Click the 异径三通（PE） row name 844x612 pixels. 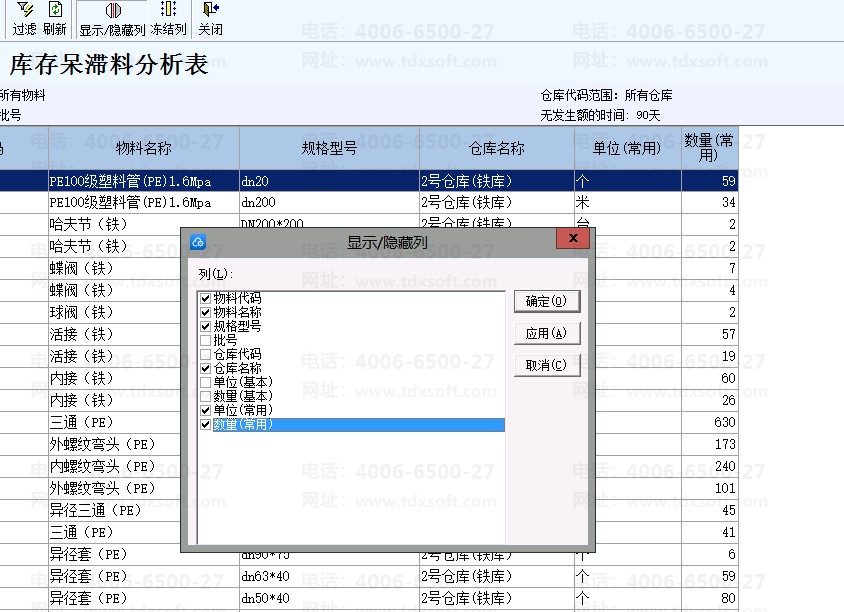95,510
